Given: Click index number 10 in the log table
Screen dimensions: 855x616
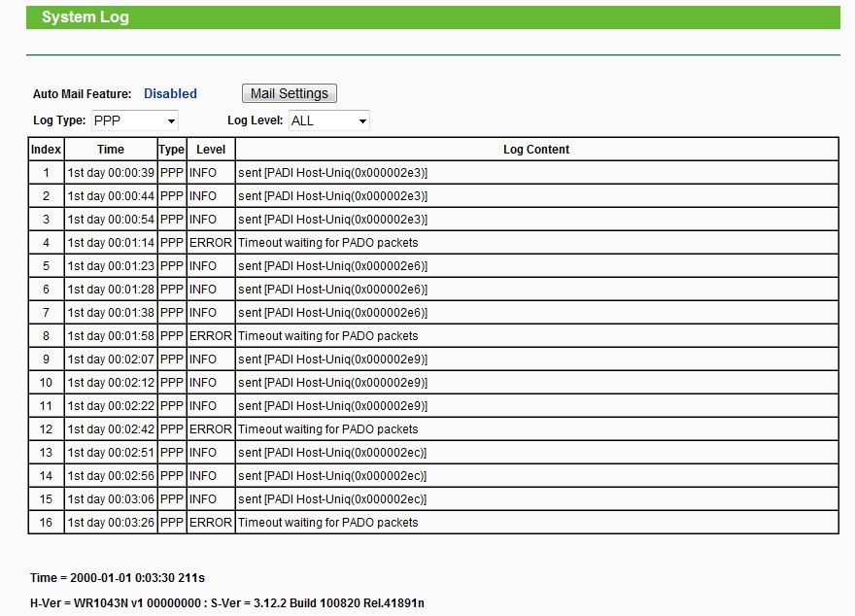Looking at the screenshot, I should pos(46,383).
